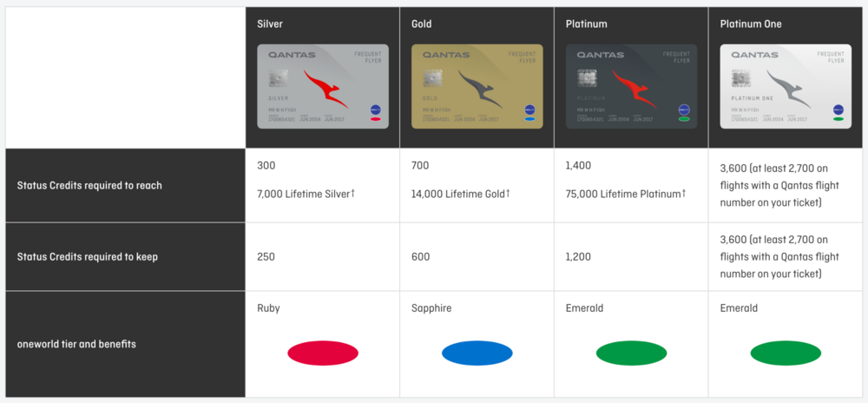This screenshot has height=403, width=868.
Task: Open the Platinum One card image
Action: 786,86
